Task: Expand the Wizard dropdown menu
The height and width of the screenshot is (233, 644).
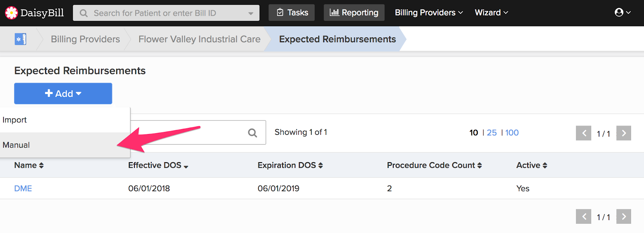Action: tap(491, 12)
